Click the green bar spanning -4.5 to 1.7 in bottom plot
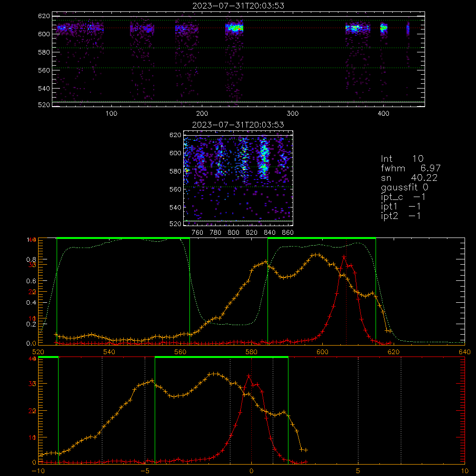 pos(221,357)
